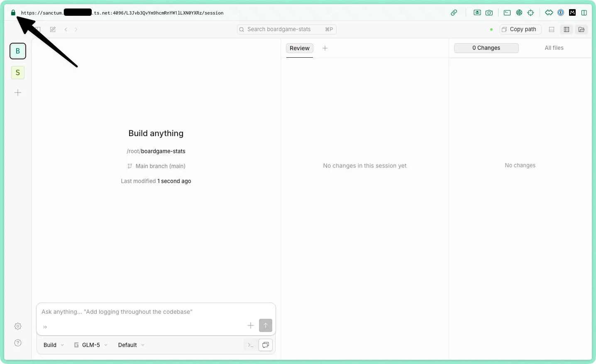Viewport: 596px width, 364px height.
Task: Toggle the file tree folder panel
Action: [x=581, y=29]
